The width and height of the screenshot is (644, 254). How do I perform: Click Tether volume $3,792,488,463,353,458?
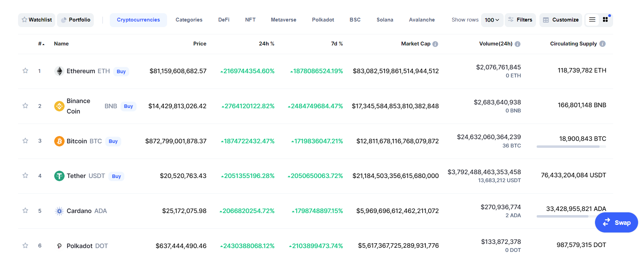pos(484,172)
